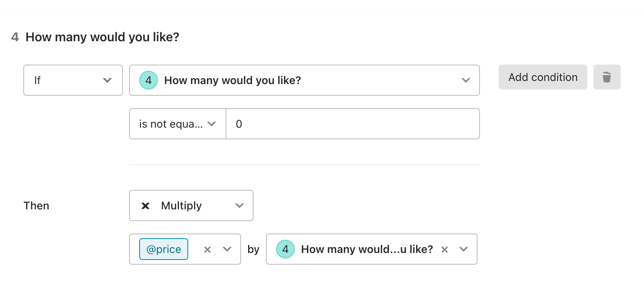The width and height of the screenshot is (644, 288).
Task: Click the 'If' label inside the first selector
Action: pyautogui.click(x=37, y=80)
